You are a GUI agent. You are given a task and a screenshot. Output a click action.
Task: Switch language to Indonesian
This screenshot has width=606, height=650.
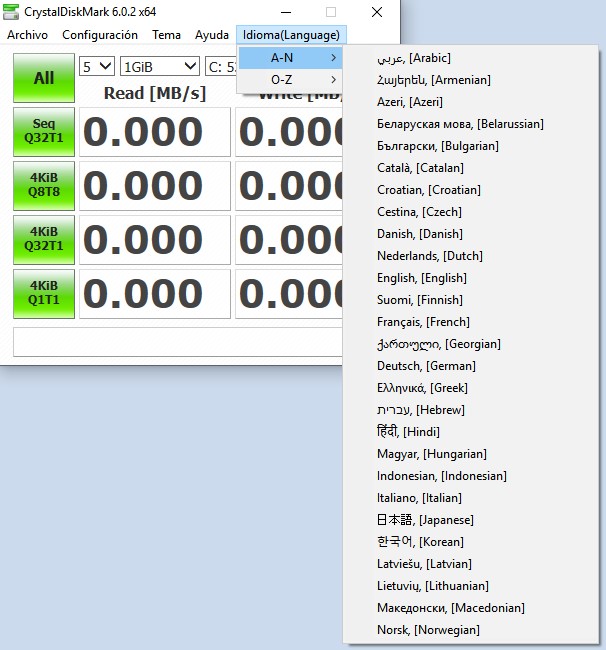471,475
